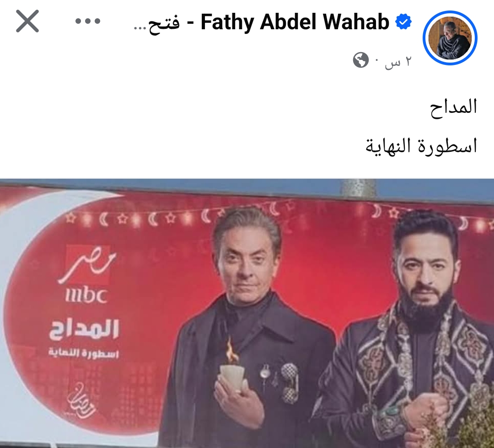This screenshot has width=494, height=448.
Task: Select the truncated Arabic page name فتح
Action: 156,23
